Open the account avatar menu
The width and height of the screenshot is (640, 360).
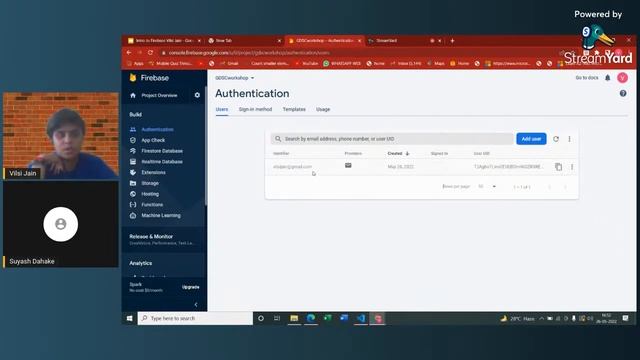(x=622, y=78)
